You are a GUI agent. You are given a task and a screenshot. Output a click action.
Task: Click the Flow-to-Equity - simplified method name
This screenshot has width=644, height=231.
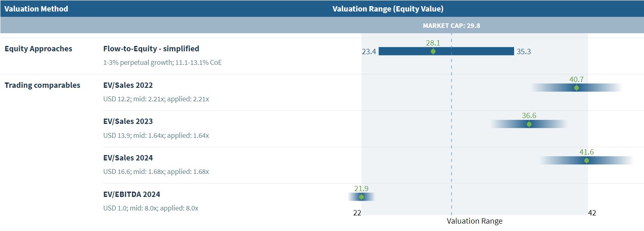click(x=151, y=49)
